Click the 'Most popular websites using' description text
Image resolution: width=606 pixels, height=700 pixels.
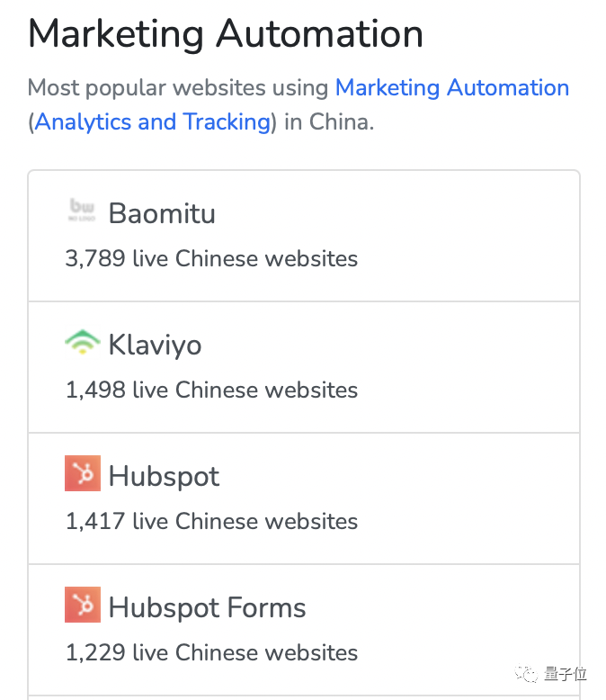pyautogui.click(x=178, y=88)
